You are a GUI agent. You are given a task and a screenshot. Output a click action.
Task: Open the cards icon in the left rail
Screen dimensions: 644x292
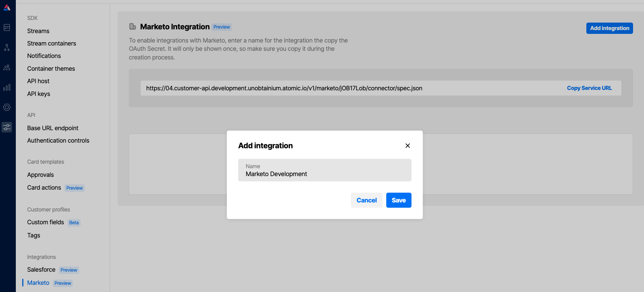coord(7,27)
